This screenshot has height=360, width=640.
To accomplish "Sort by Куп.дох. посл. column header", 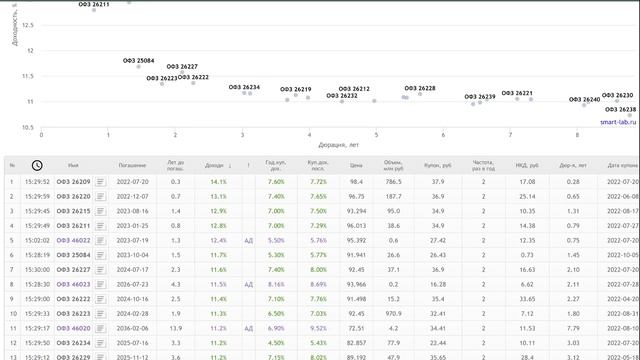I will tap(318, 165).
